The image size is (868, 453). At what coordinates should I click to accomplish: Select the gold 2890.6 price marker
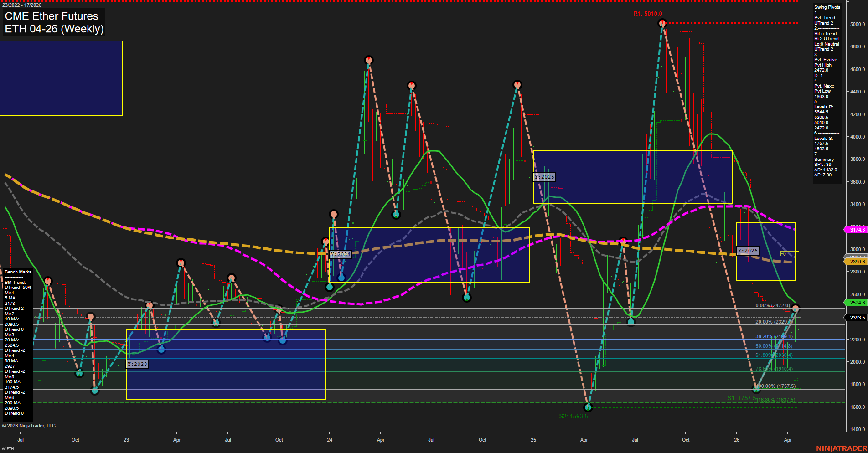[856, 262]
